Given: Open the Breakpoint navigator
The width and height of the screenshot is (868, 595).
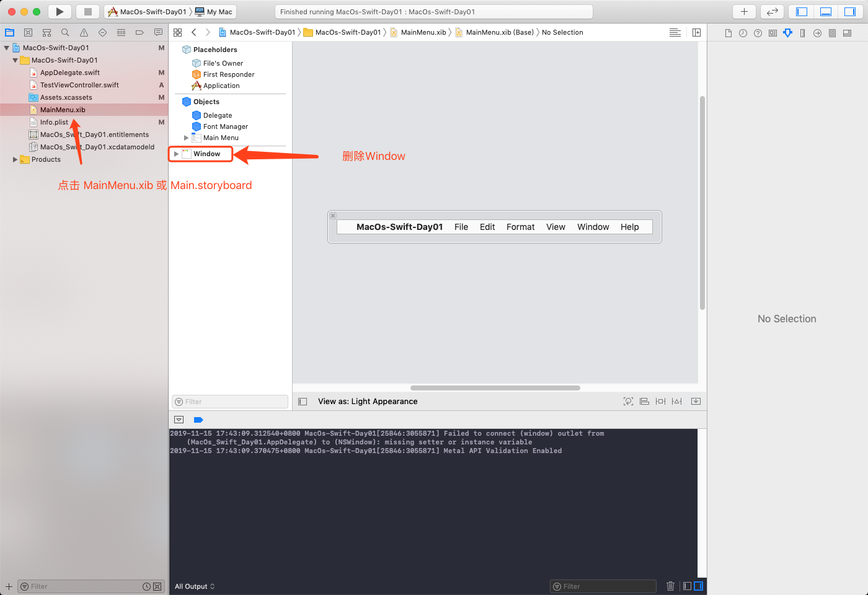Looking at the screenshot, I should coord(139,33).
